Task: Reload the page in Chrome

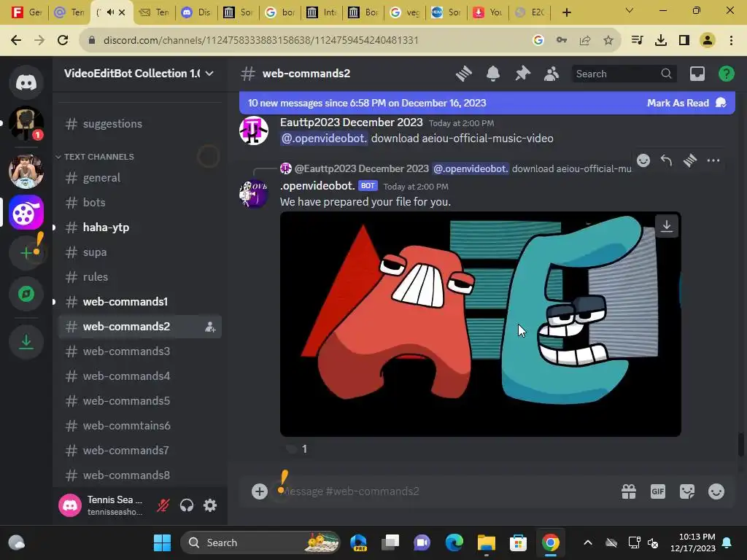Action: [63, 40]
